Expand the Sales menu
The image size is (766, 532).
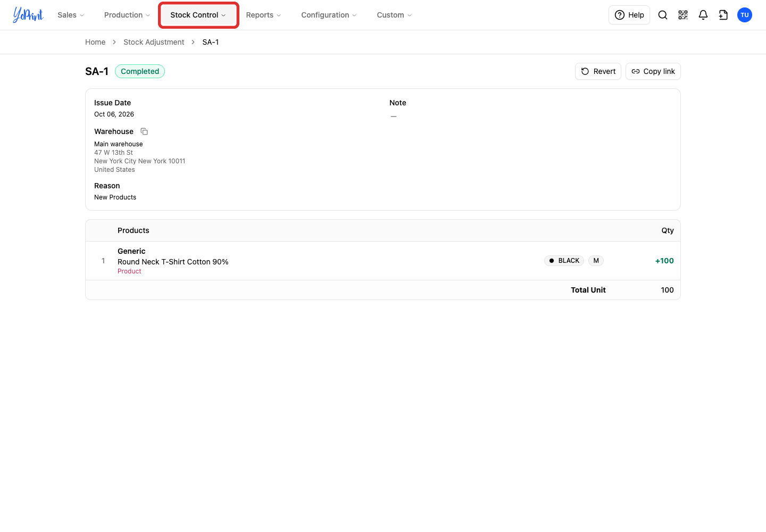(x=71, y=15)
